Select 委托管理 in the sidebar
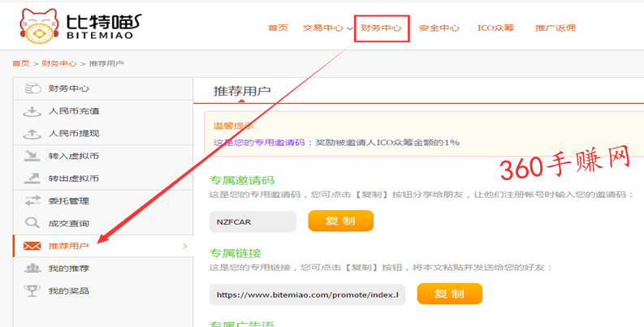The image size is (644, 327). pyautogui.click(x=103, y=201)
